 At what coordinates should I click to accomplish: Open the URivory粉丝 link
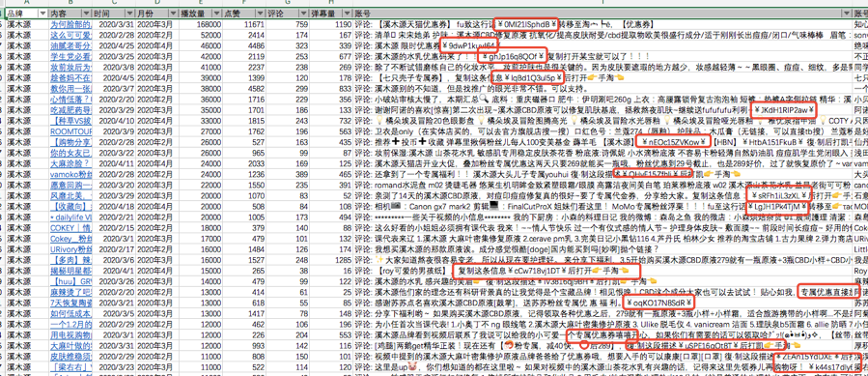pyautogui.click(x=70, y=249)
